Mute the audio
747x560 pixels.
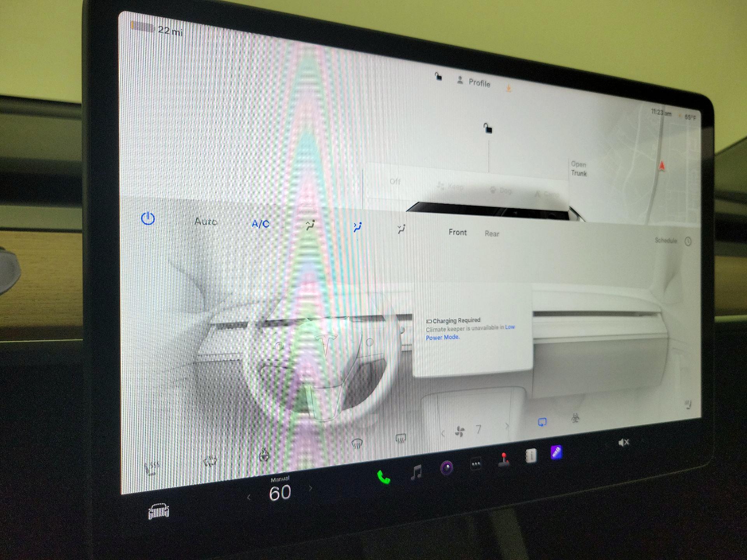pyautogui.click(x=624, y=441)
